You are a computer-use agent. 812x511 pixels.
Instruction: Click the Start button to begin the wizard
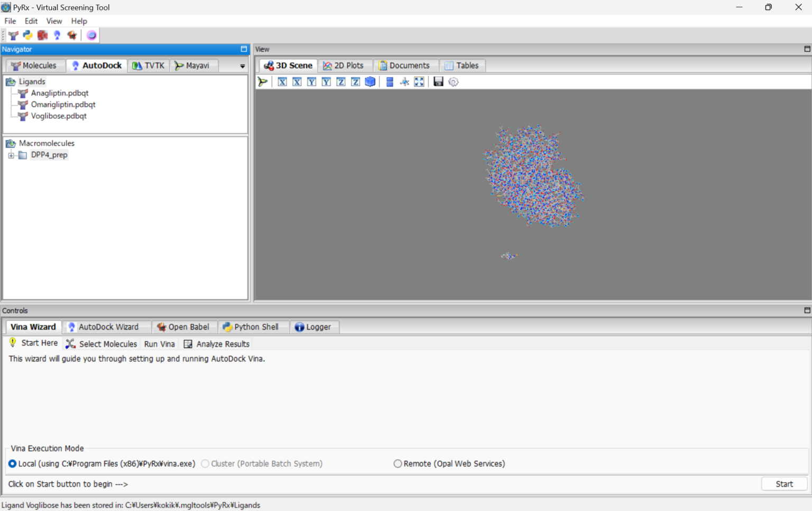click(784, 484)
